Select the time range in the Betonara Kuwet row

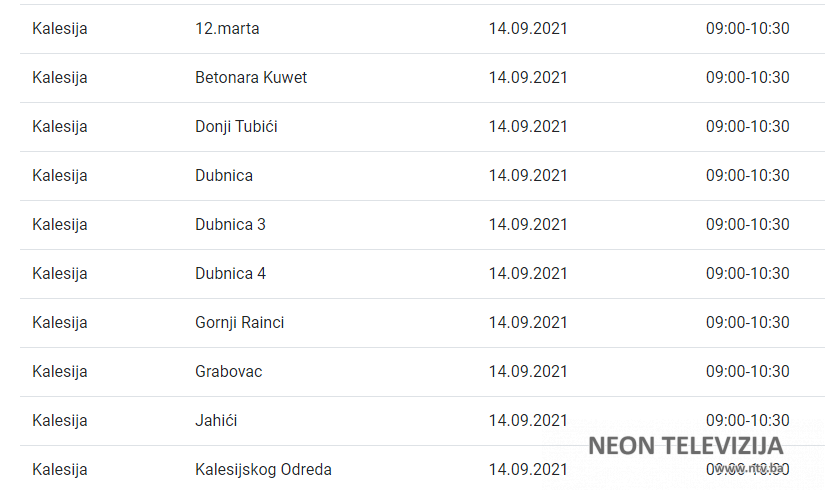(x=747, y=78)
